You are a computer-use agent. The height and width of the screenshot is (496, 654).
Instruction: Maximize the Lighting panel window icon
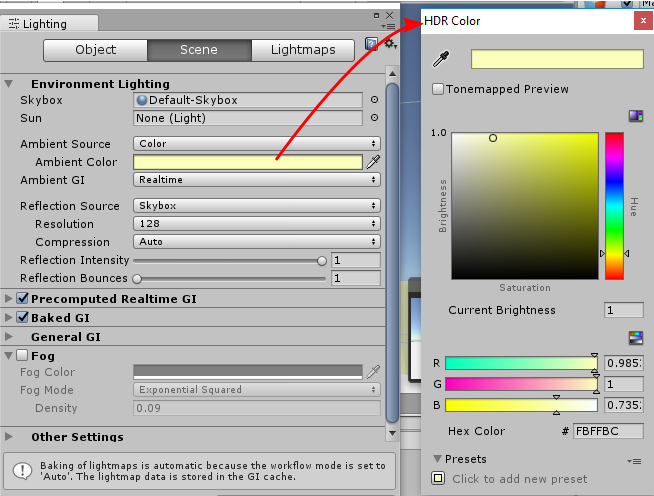click(376, 15)
